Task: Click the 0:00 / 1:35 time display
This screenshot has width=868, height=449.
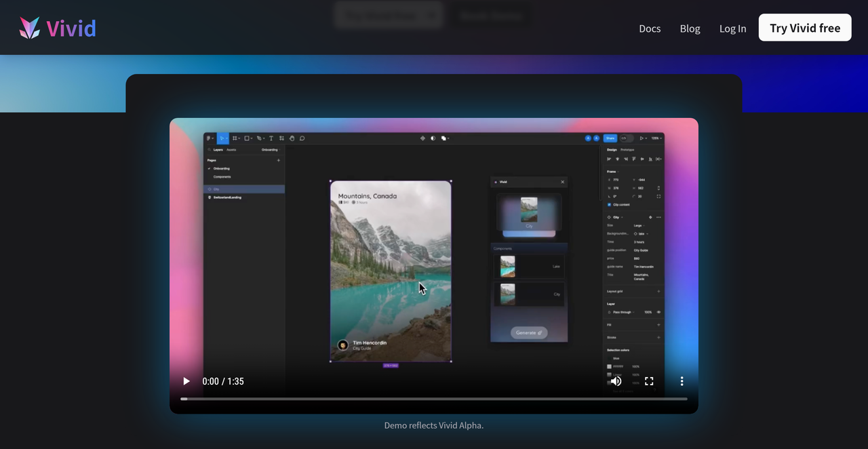Action: [223, 381]
